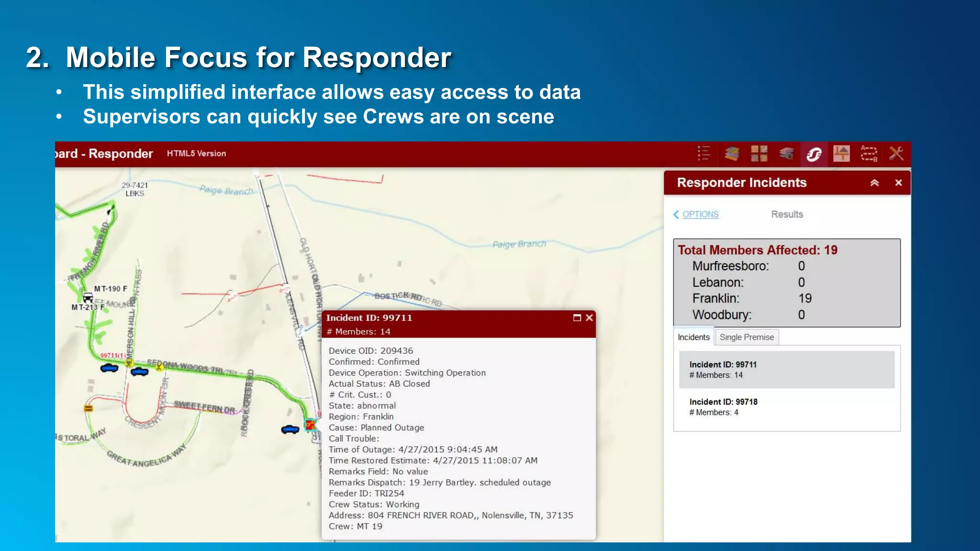Click the yellow scissors marker on Sedona Woods Trl
The height and width of the screenshot is (551, 980).
159,367
